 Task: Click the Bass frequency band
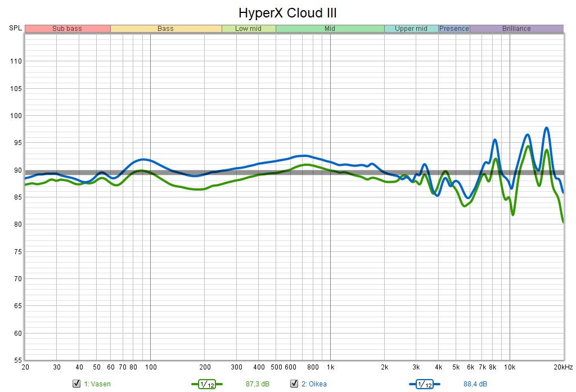point(166,28)
